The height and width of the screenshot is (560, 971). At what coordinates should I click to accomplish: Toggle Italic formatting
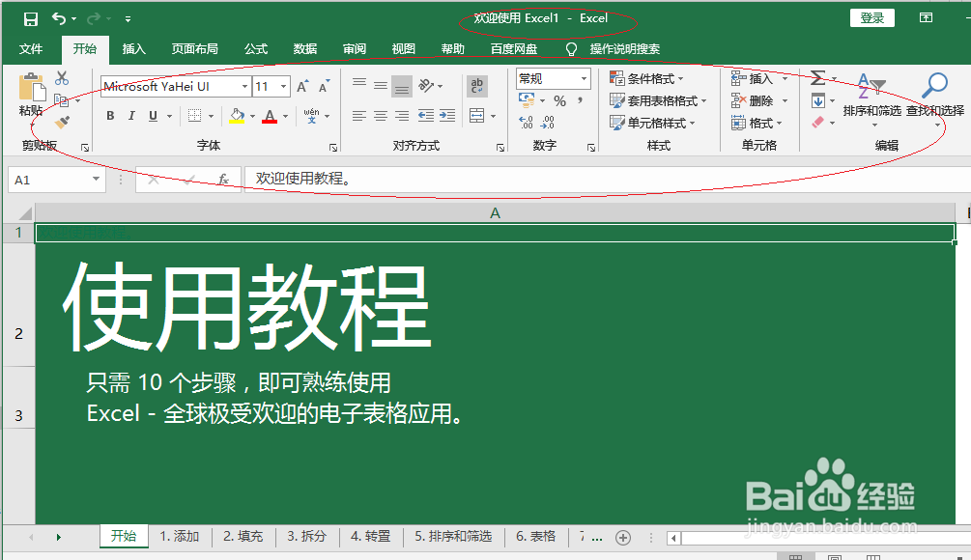coord(131,116)
